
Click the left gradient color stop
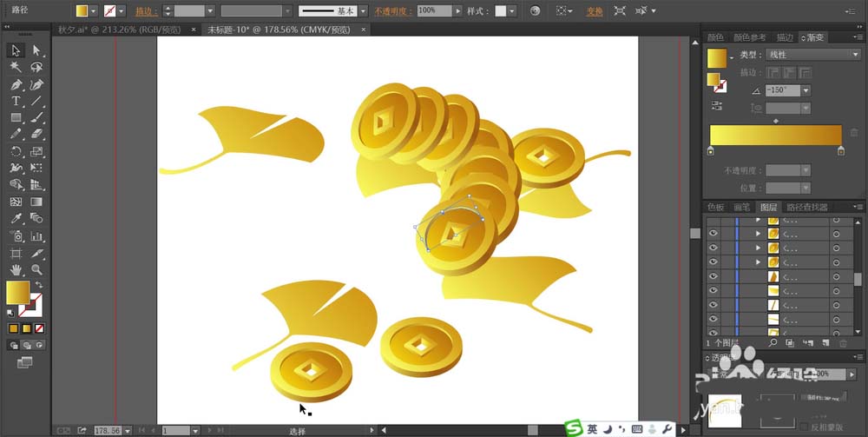(x=711, y=151)
